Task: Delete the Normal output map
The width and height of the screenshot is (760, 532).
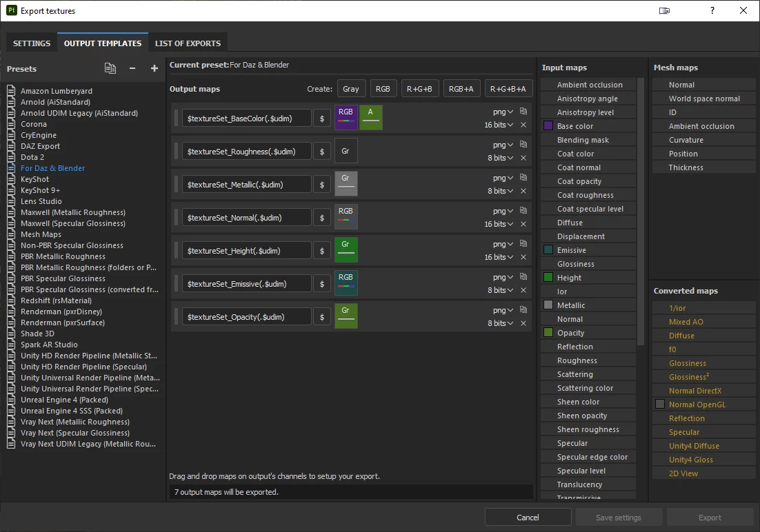Action: [523, 224]
